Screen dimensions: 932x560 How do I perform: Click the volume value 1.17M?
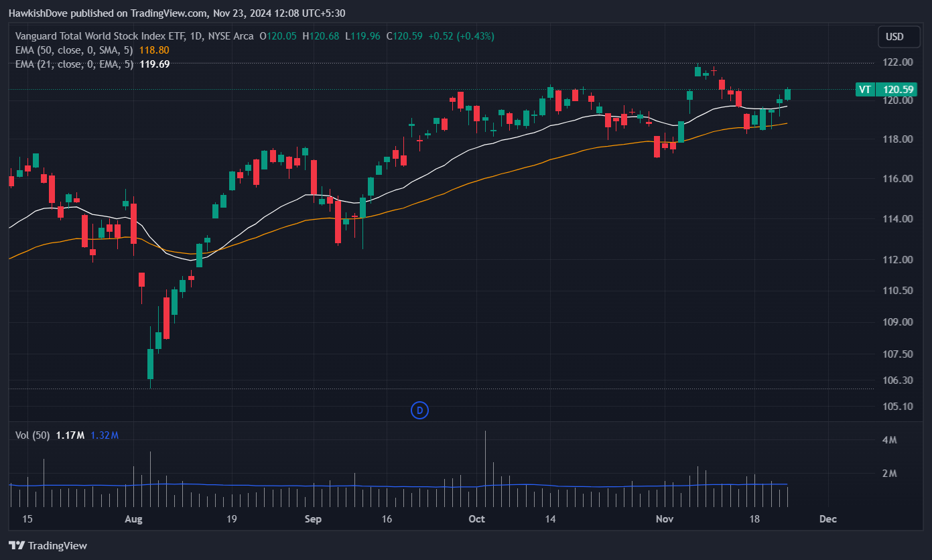click(x=70, y=435)
